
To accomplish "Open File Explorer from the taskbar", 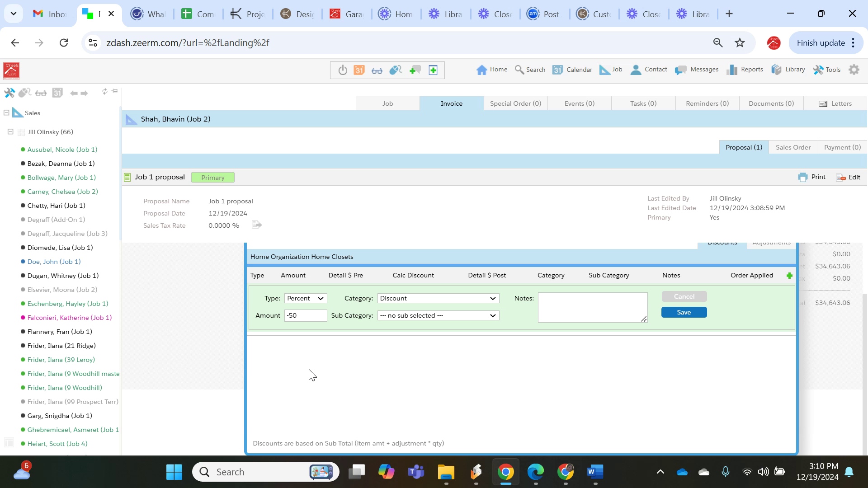I will coord(446,472).
